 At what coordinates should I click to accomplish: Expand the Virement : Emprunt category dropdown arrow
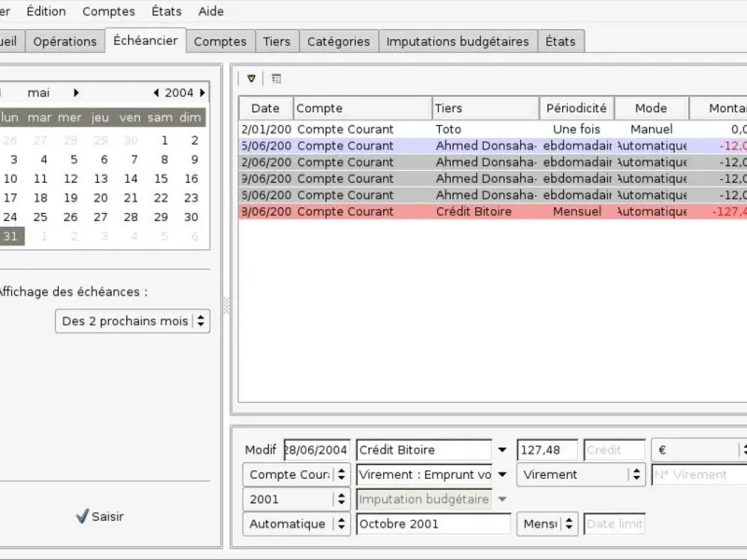tap(502, 475)
